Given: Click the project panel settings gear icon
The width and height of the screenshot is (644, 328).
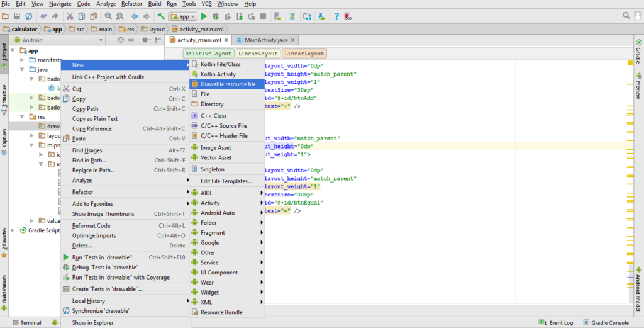Looking at the screenshot, I should click(x=145, y=40).
